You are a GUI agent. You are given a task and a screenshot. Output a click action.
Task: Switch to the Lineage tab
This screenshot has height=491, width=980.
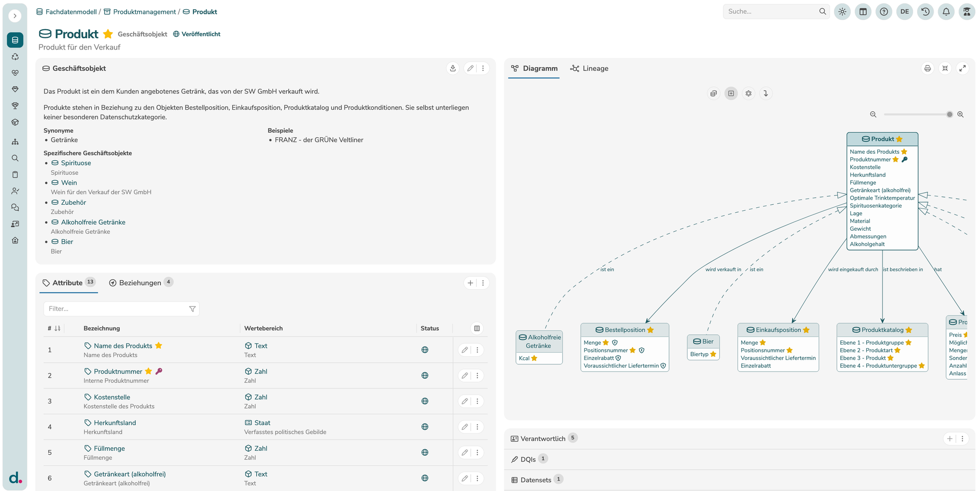pyautogui.click(x=590, y=68)
